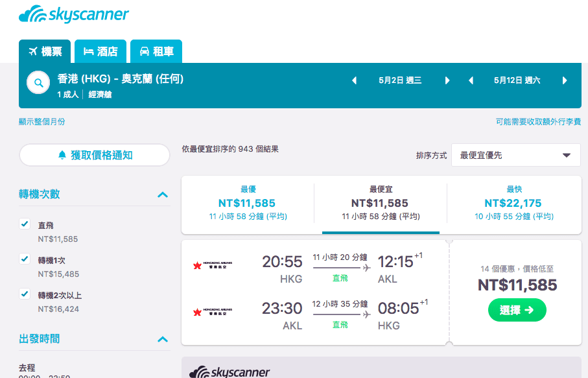Click 1 成人 passenger text
This screenshot has width=588, height=378.
[x=68, y=95]
